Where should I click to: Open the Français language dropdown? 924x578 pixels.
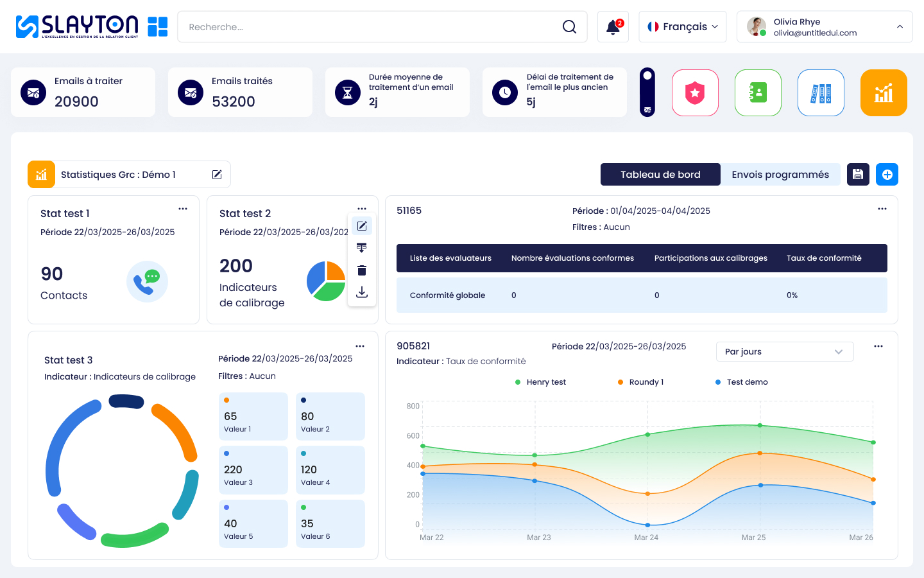[x=683, y=27]
